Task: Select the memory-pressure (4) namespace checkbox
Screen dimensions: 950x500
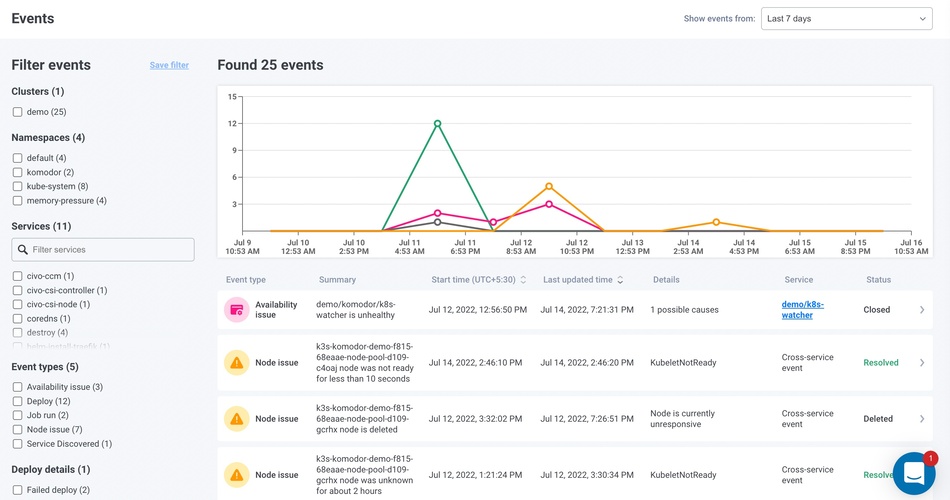Action: (18, 201)
